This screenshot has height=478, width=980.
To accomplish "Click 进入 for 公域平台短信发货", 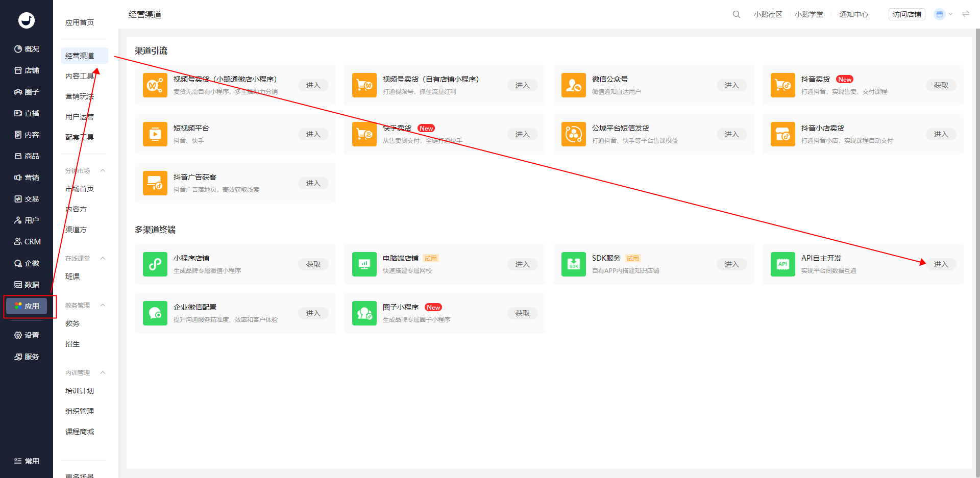I will click(x=731, y=134).
